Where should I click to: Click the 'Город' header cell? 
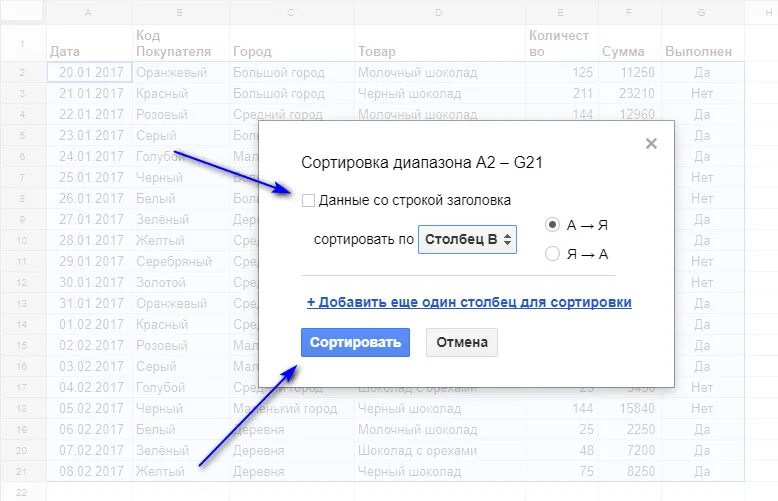point(292,44)
